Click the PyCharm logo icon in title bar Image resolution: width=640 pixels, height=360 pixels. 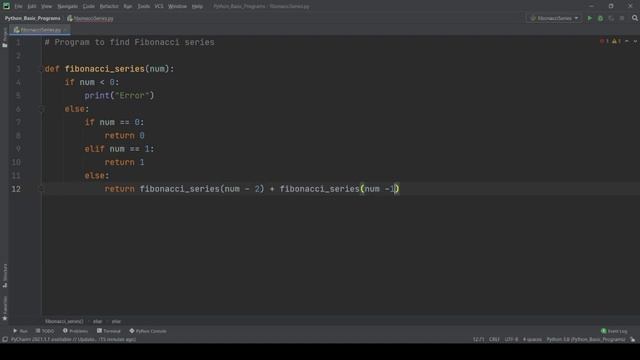coord(6,6)
